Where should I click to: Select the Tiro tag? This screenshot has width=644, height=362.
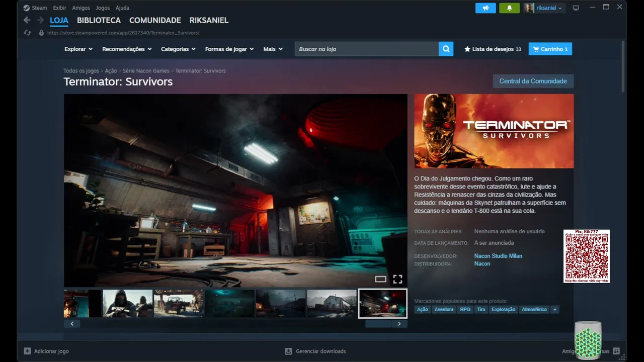[x=481, y=310]
